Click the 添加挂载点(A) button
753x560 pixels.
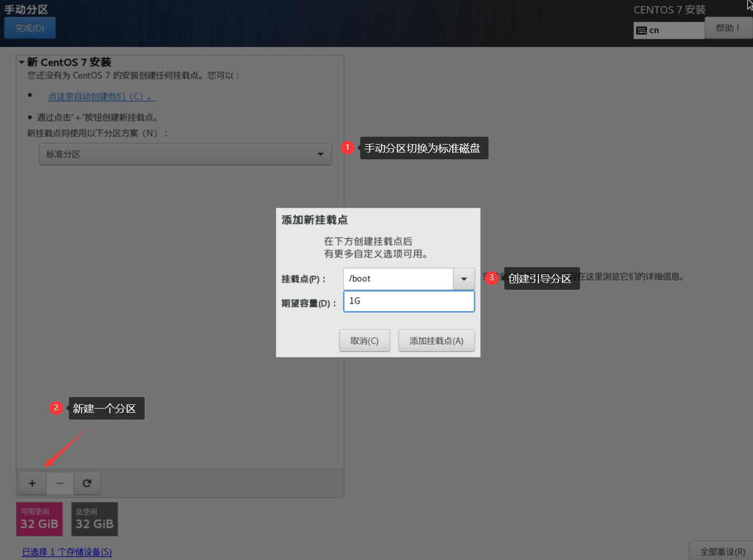tap(436, 341)
